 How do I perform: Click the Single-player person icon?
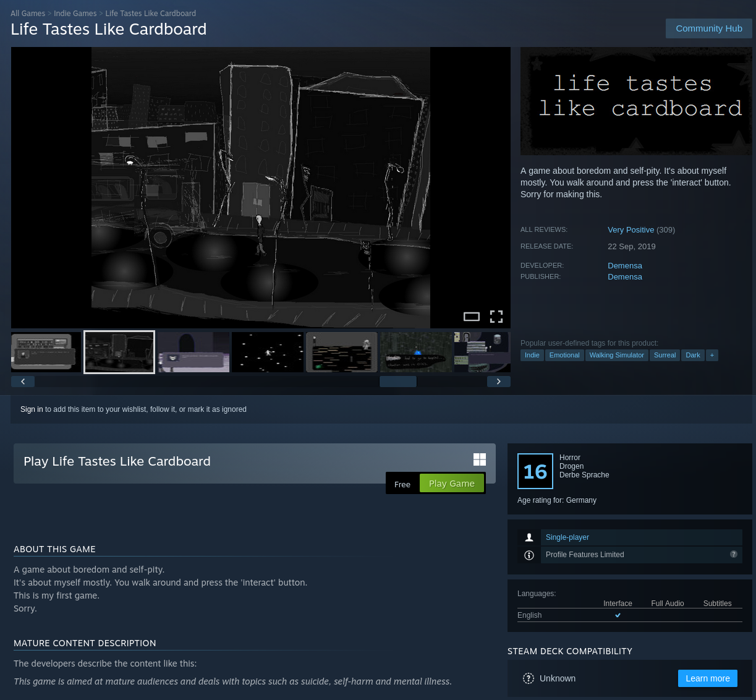click(529, 537)
